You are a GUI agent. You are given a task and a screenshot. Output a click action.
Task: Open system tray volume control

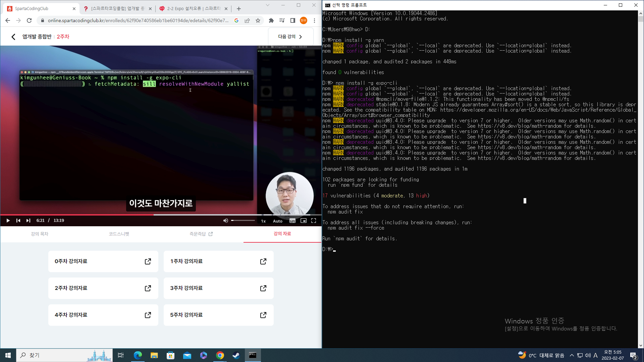pos(588,355)
